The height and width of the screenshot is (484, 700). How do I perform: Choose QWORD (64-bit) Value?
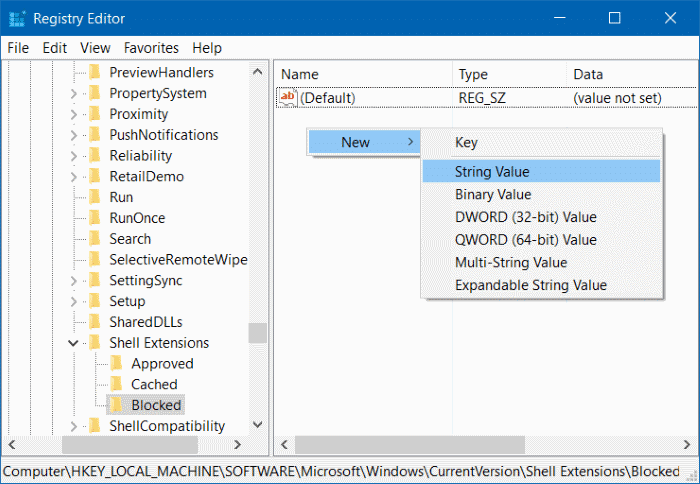click(541, 240)
